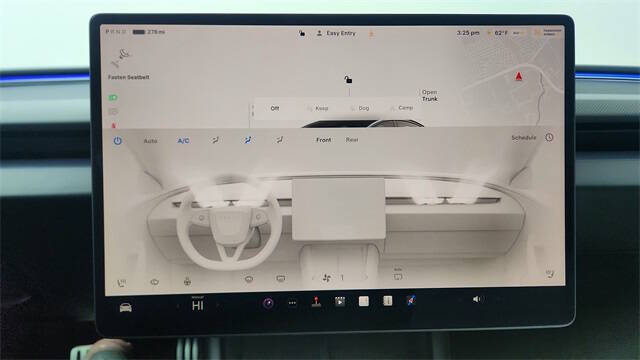This screenshot has height=360, width=640.
Task: Open the Arcade joystick app
Action: (x=316, y=302)
